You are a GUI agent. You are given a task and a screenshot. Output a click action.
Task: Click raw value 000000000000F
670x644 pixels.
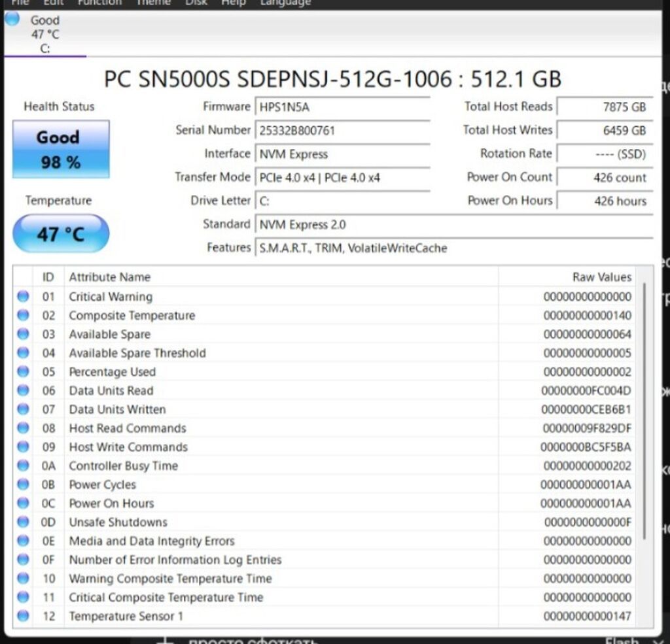pos(588,522)
